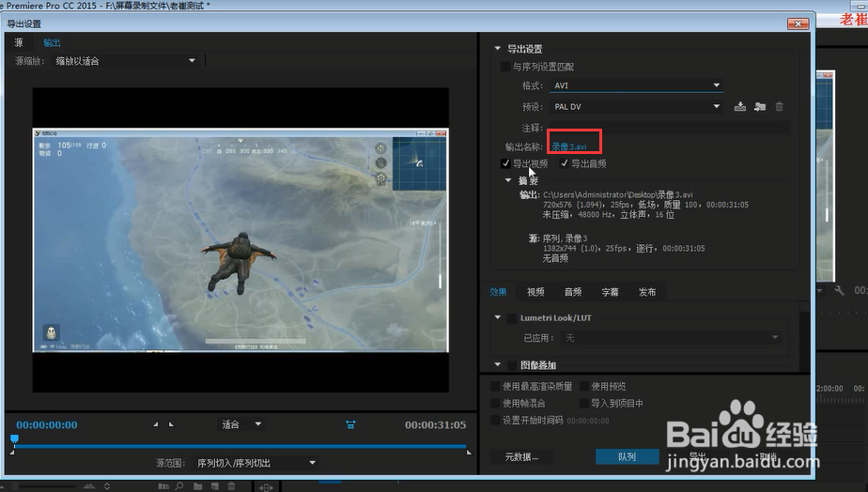
Task: Click the save preset icon
Action: coord(739,106)
